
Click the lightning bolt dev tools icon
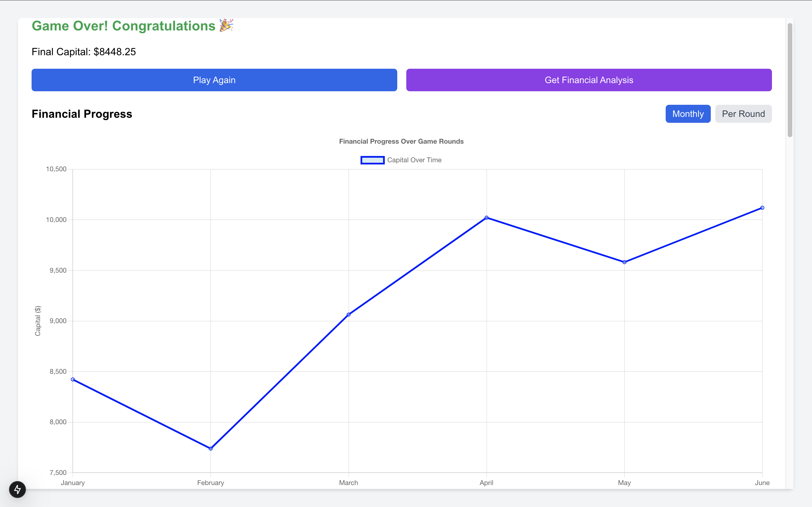(17, 490)
